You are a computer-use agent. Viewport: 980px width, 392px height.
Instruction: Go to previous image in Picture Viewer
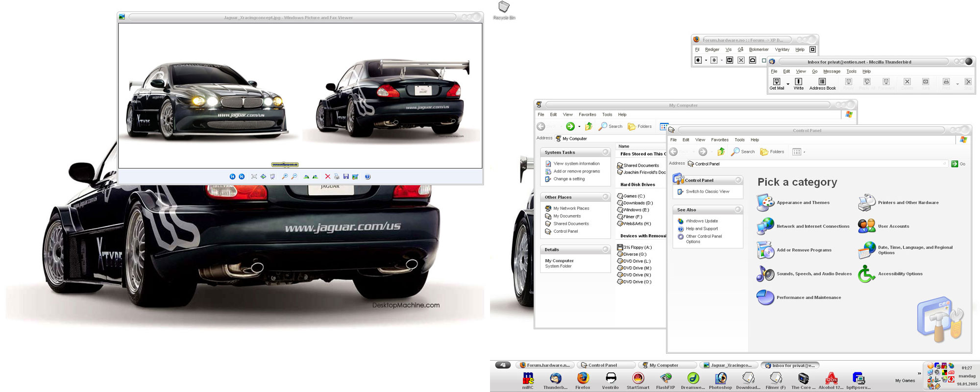tap(232, 176)
